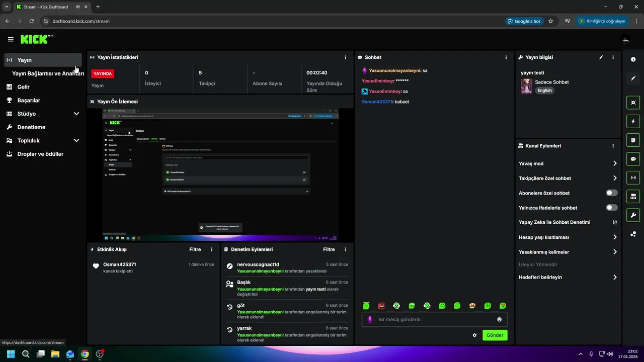Screen dimensions: 644x362
Task: Expand the Stüdyo sidebar section
Action: click(76, 114)
